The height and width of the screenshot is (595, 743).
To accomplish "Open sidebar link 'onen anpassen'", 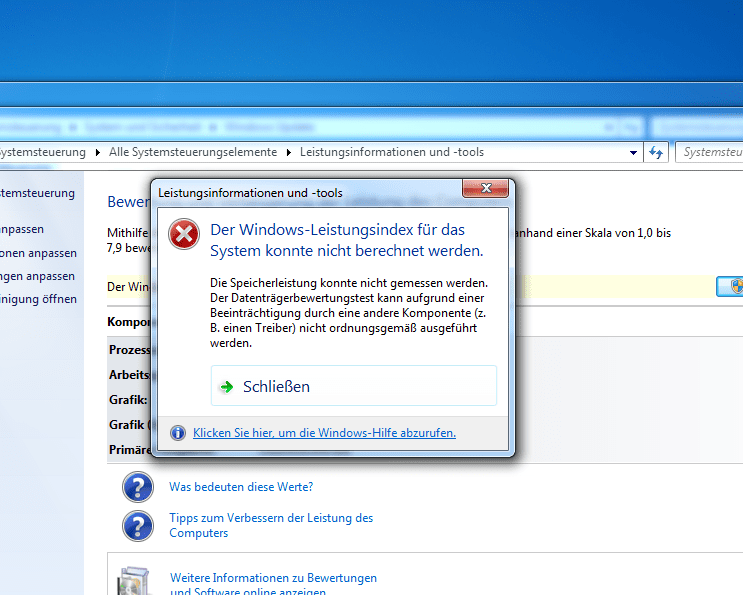I will point(38,253).
